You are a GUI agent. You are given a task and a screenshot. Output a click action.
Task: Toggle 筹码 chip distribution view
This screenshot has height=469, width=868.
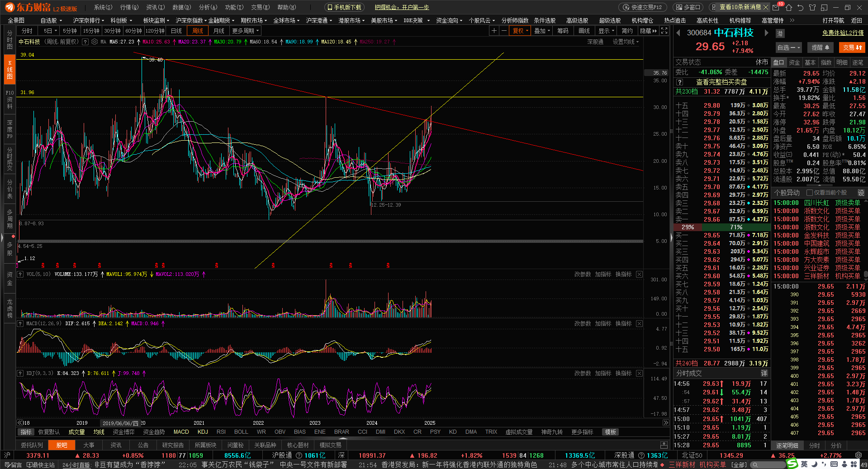tap(563, 31)
